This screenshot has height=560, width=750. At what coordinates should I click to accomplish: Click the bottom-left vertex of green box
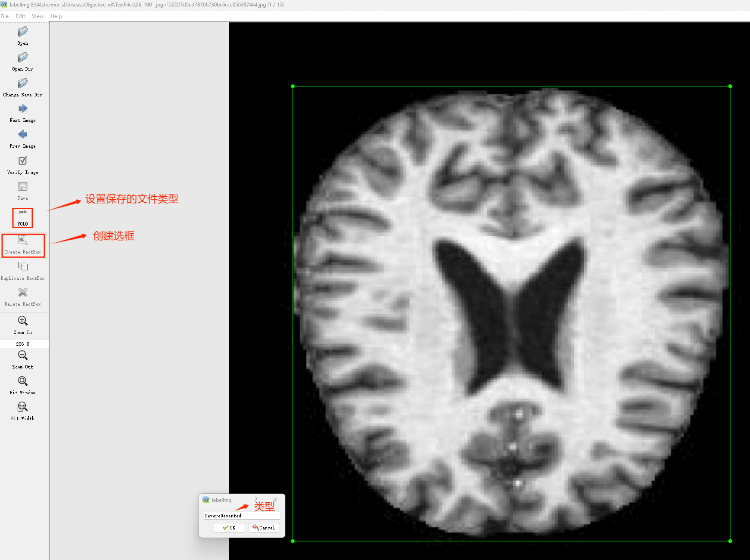point(293,541)
